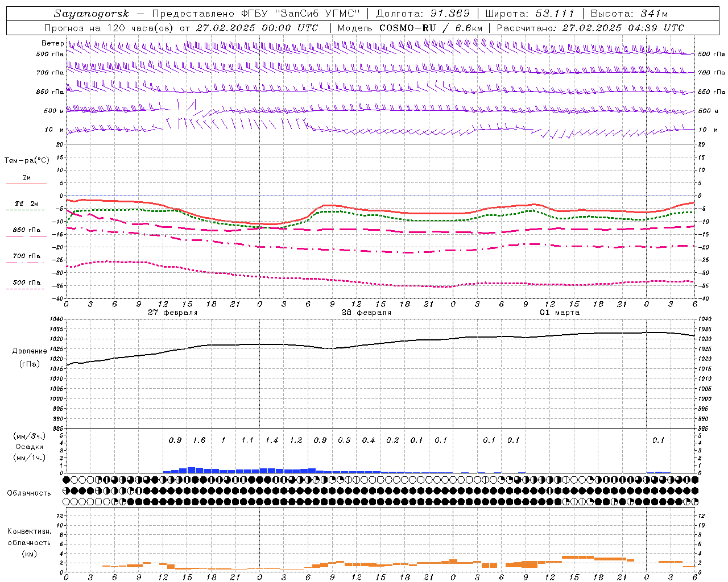Click the "Давление" pressure panel label
This screenshot has width=728, height=582.
pyautogui.click(x=30, y=351)
